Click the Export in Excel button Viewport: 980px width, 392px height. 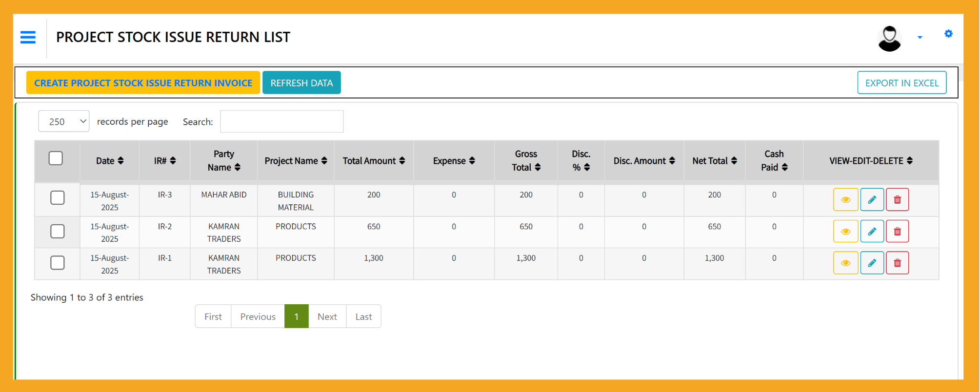[x=901, y=83]
